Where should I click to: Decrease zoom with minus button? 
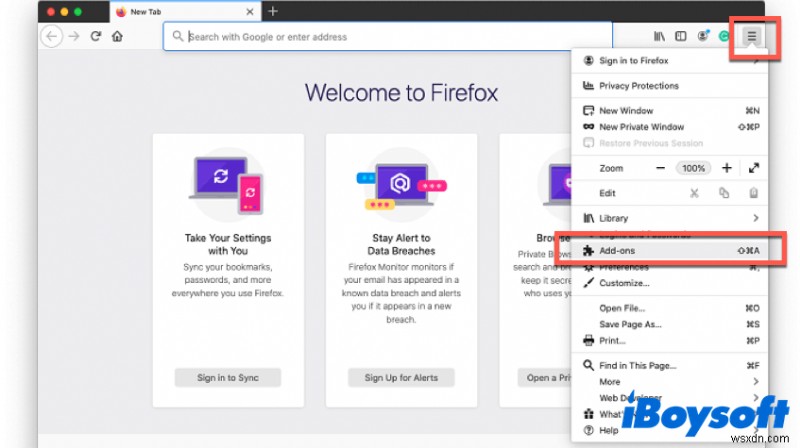661,168
